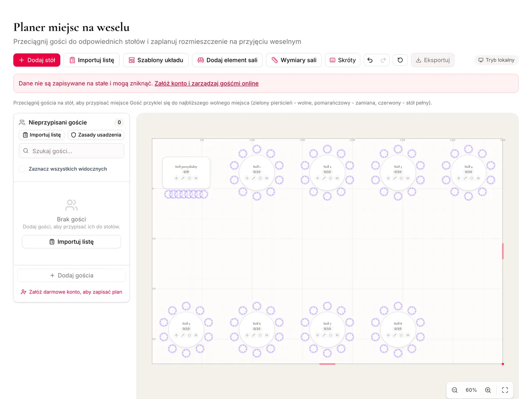Click the seat icon on Stół 3

tap(408, 178)
